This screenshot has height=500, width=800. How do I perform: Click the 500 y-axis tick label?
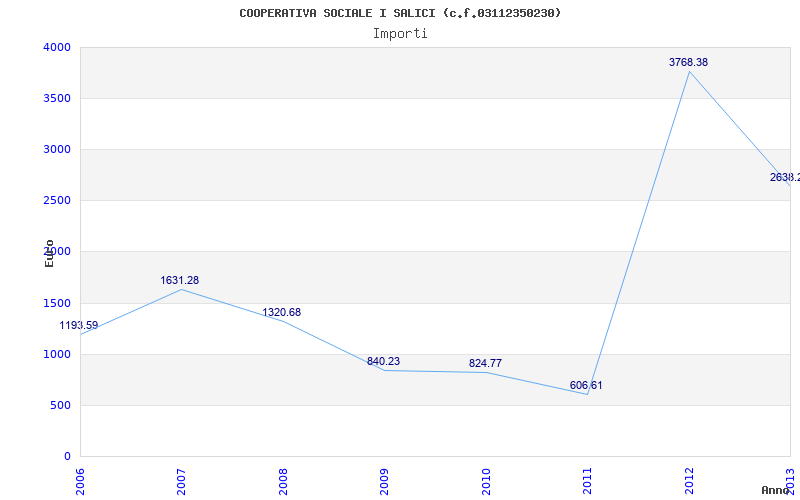pyautogui.click(x=60, y=406)
